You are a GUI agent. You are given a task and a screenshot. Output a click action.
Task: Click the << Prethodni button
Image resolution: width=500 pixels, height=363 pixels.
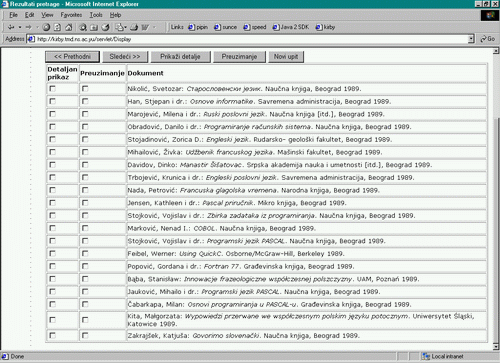pyautogui.click(x=72, y=57)
